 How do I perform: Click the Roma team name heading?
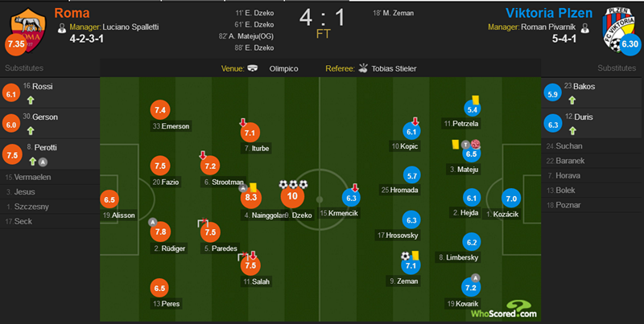73,14
